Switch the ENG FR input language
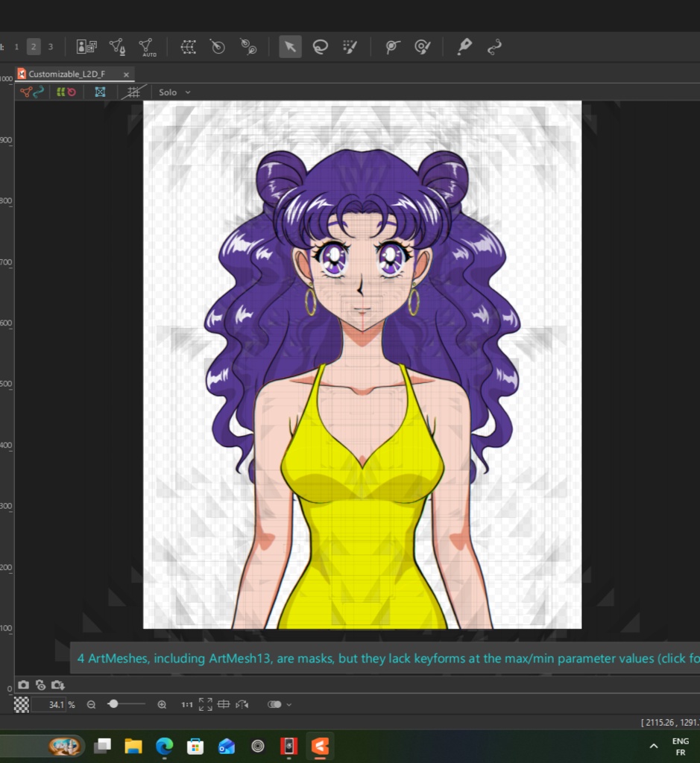Screen dimensions: 700x763 (681, 747)
